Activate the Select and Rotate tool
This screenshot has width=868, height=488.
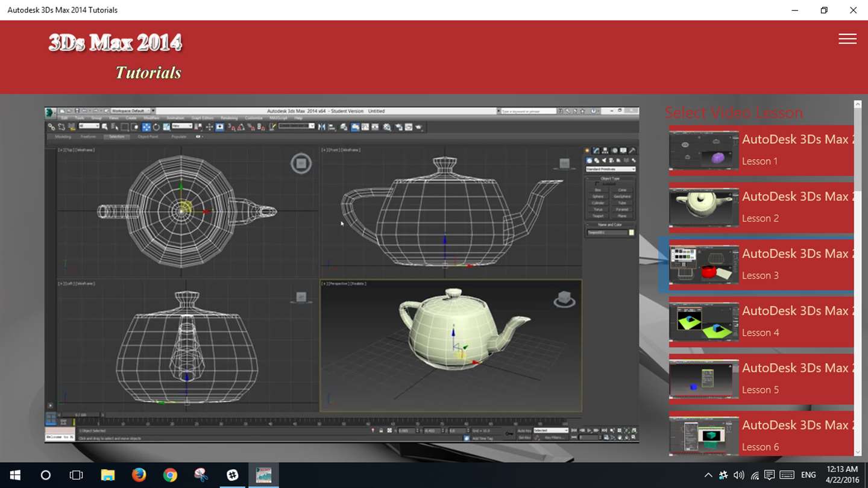(x=156, y=127)
